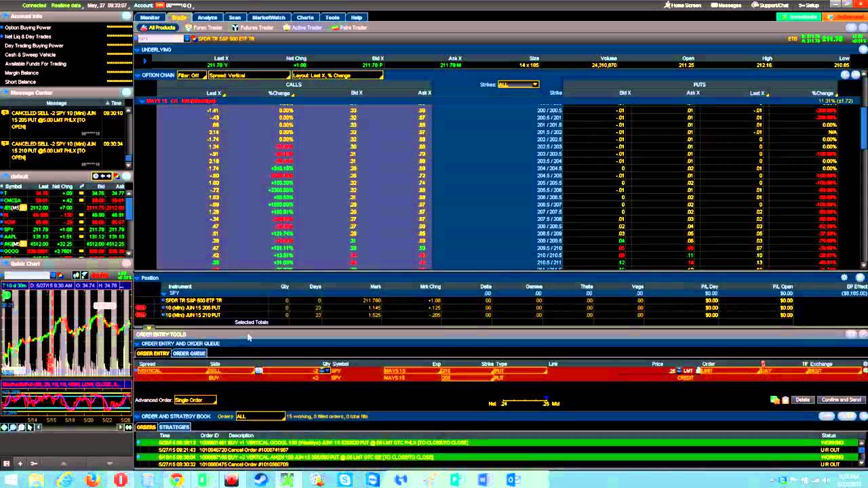Switch to the Scan tab

tap(235, 17)
